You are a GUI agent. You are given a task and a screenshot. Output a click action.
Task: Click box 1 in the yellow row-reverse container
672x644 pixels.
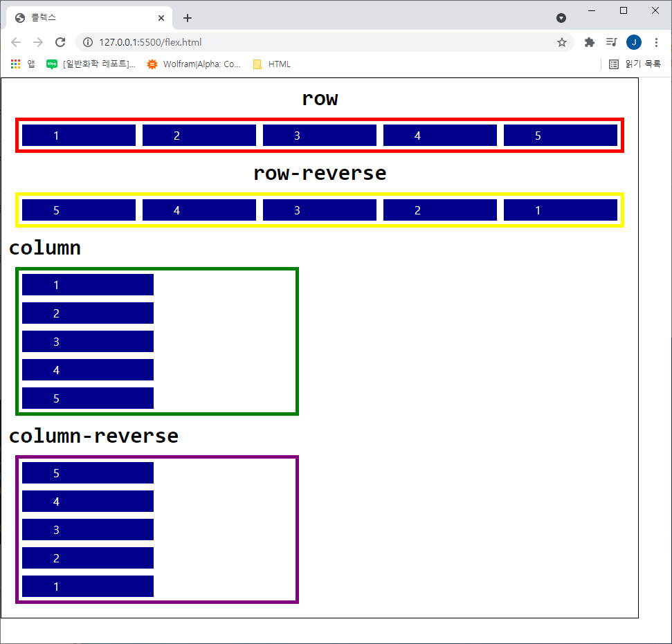coord(561,210)
